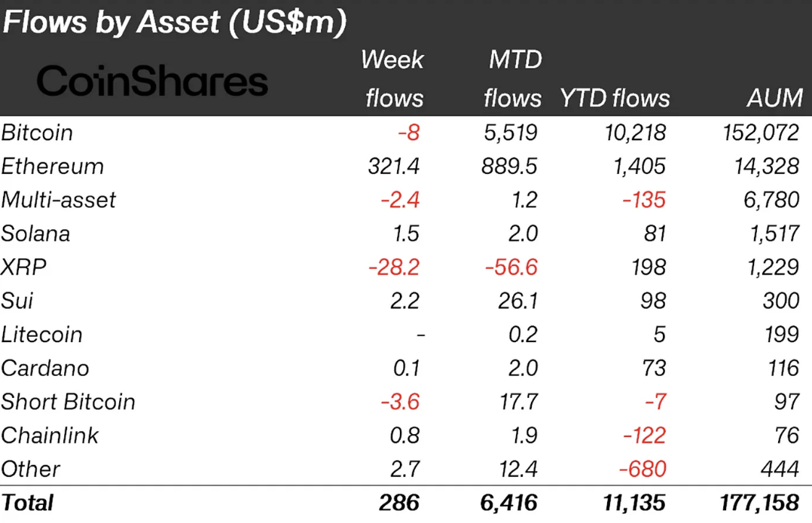Image resolution: width=812 pixels, height=523 pixels.
Task: Select the Short Bitcoin row label
Action: pyautogui.click(x=68, y=402)
